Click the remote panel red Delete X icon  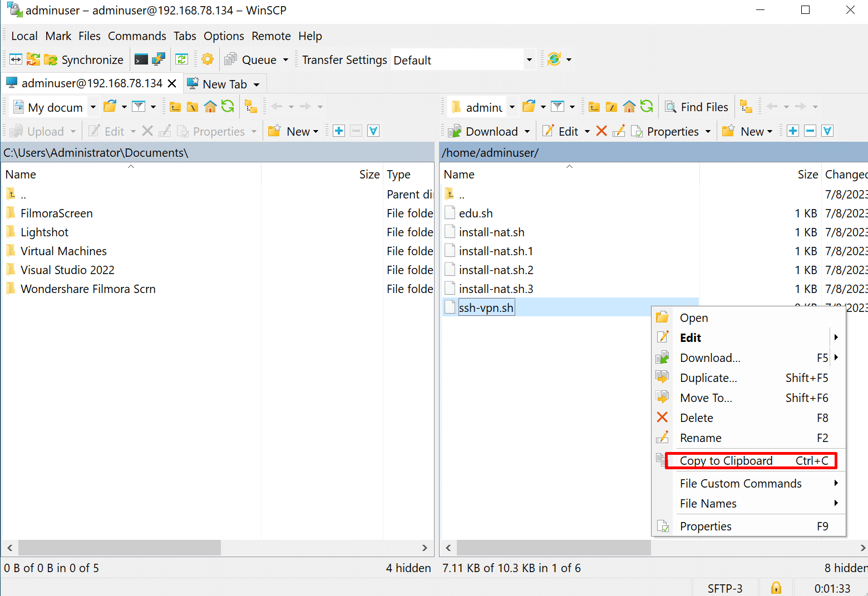pos(601,131)
